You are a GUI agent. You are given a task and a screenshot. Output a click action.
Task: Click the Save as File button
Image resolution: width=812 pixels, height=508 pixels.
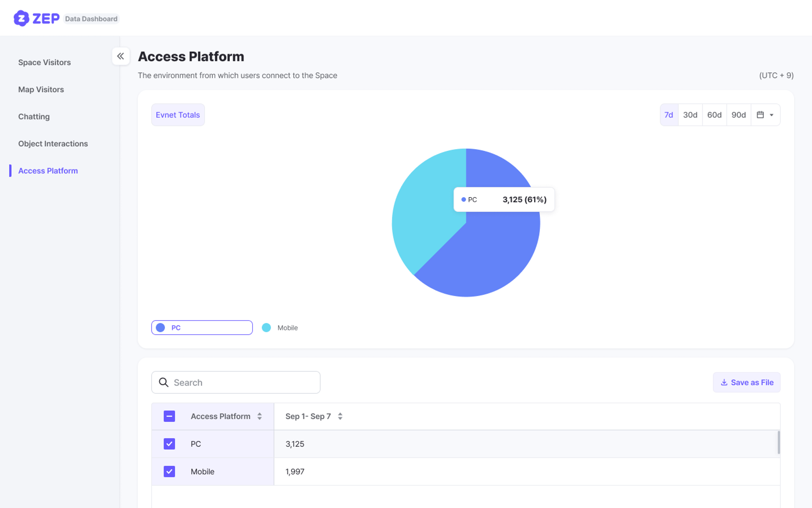[x=747, y=382]
